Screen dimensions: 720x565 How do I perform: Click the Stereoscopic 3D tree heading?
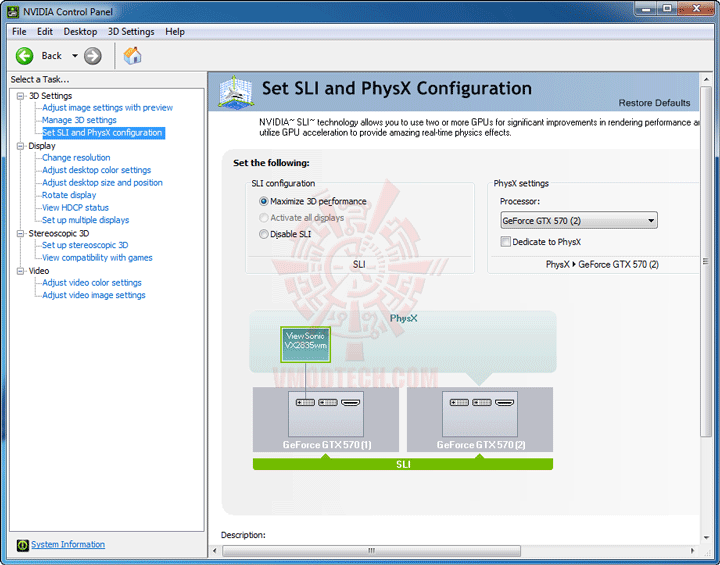point(59,233)
